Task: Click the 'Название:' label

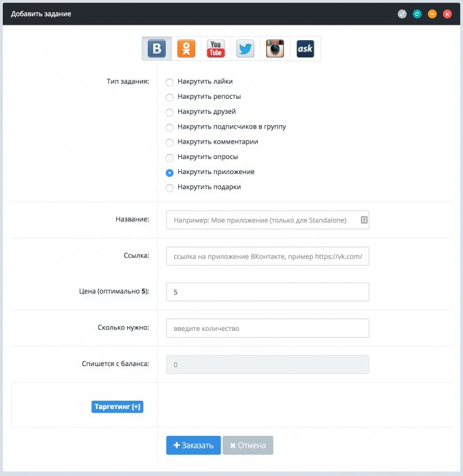Action: (x=133, y=219)
